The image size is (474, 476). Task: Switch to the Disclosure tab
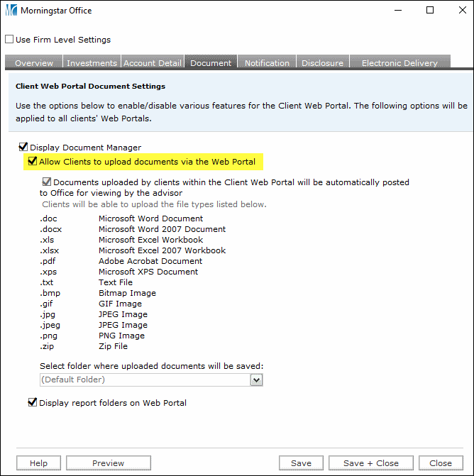322,63
